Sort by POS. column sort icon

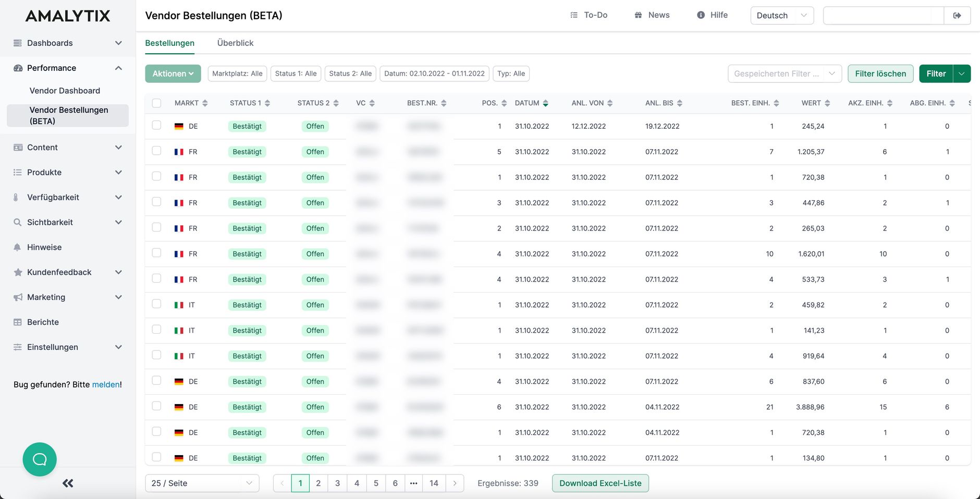point(504,103)
